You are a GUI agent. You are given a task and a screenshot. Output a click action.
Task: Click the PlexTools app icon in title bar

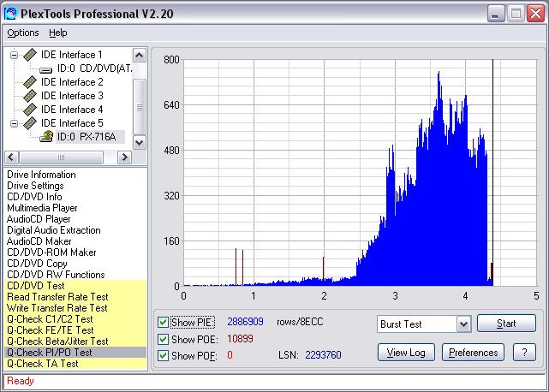click(x=10, y=14)
